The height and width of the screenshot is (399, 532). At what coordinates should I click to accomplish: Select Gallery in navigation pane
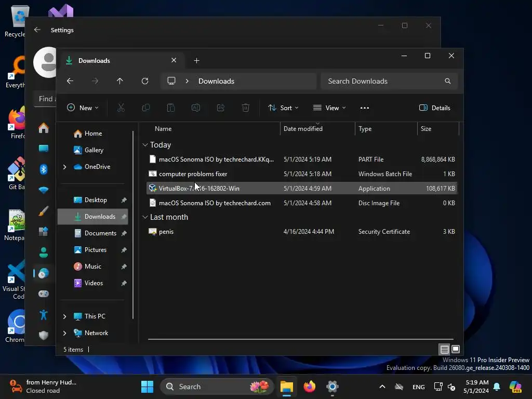pyautogui.click(x=92, y=150)
